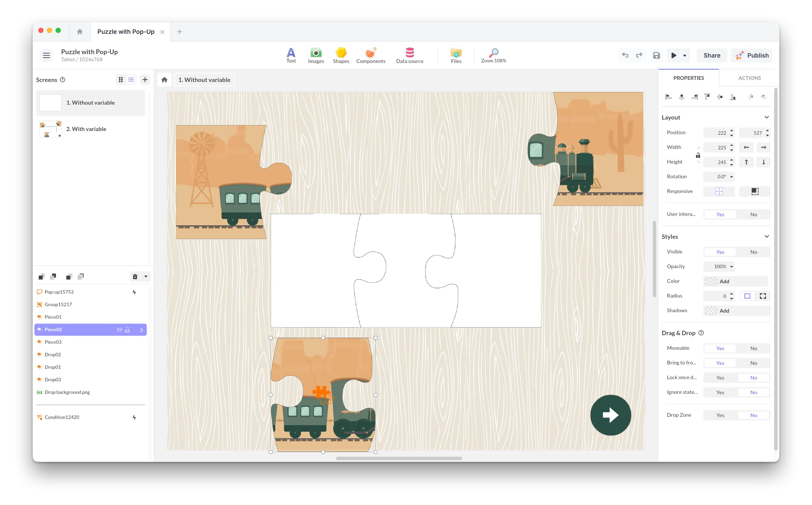The height and width of the screenshot is (505, 812).
Task: Save the project with the disk icon
Action: click(x=656, y=55)
